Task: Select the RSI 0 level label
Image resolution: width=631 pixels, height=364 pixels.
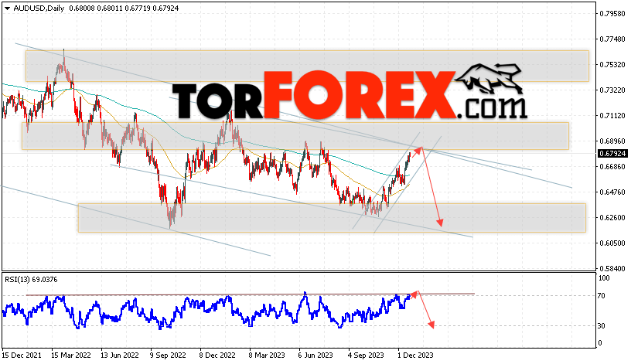Action: pyautogui.click(x=600, y=343)
